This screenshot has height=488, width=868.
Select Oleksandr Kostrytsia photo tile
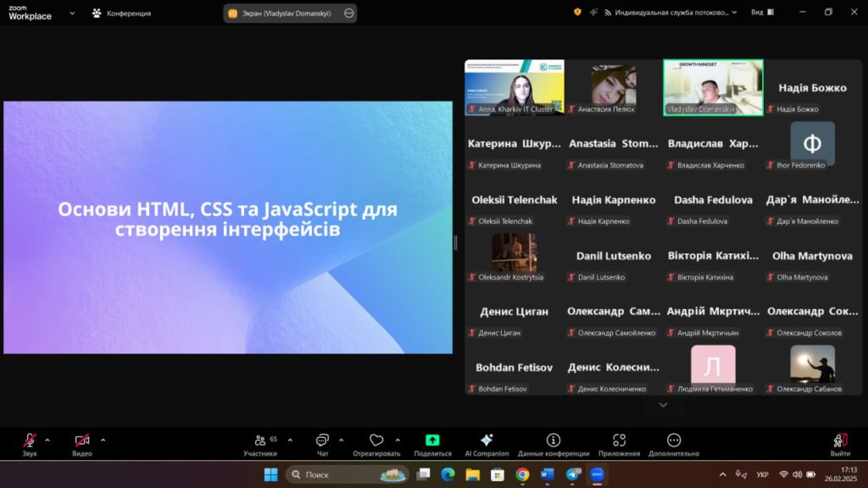click(x=515, y=256)
